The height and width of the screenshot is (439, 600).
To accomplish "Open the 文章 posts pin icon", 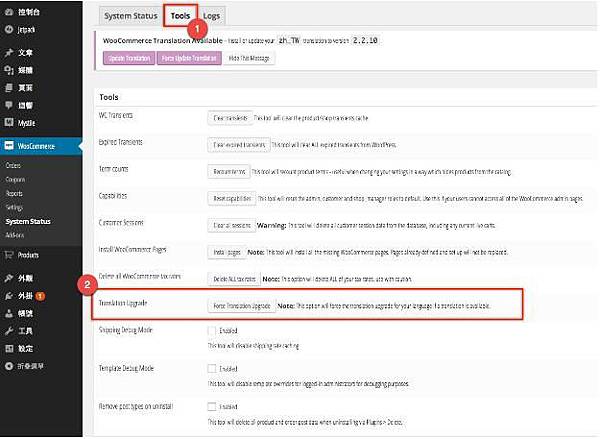I will (x=9, y=52).
